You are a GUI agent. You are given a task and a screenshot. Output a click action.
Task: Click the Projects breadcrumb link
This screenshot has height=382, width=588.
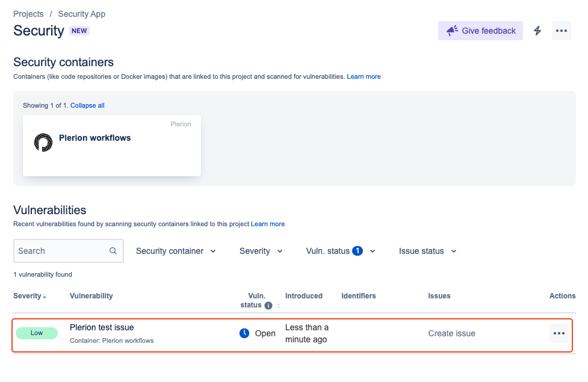[x=28, y=14]
